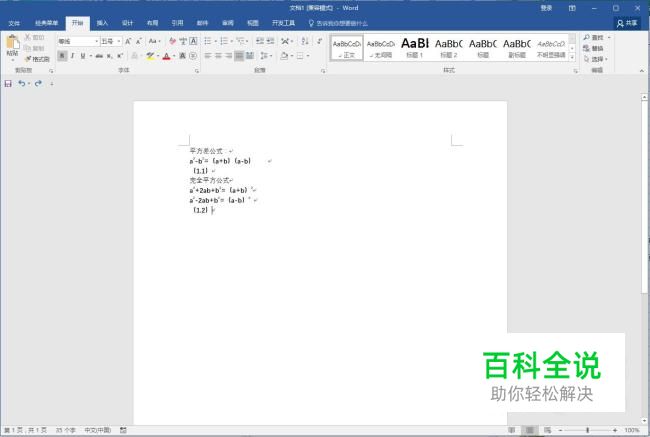The image size is (650, 437).
Task: Switch to the 设计 tab
Action: tap(128, 23)
